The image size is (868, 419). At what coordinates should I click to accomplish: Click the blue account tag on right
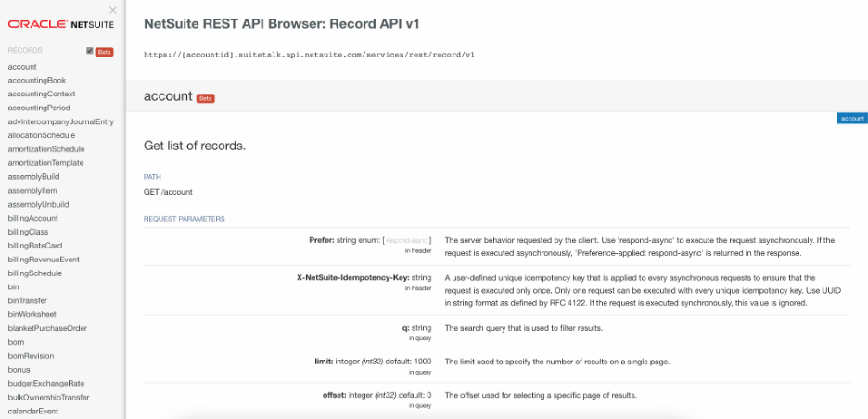pos(852,119)
